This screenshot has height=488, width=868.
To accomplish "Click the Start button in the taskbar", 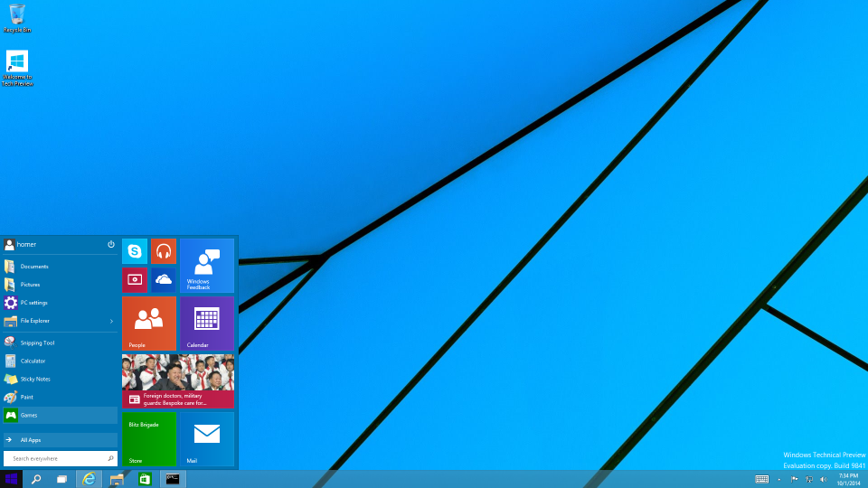I will [11, 479].
